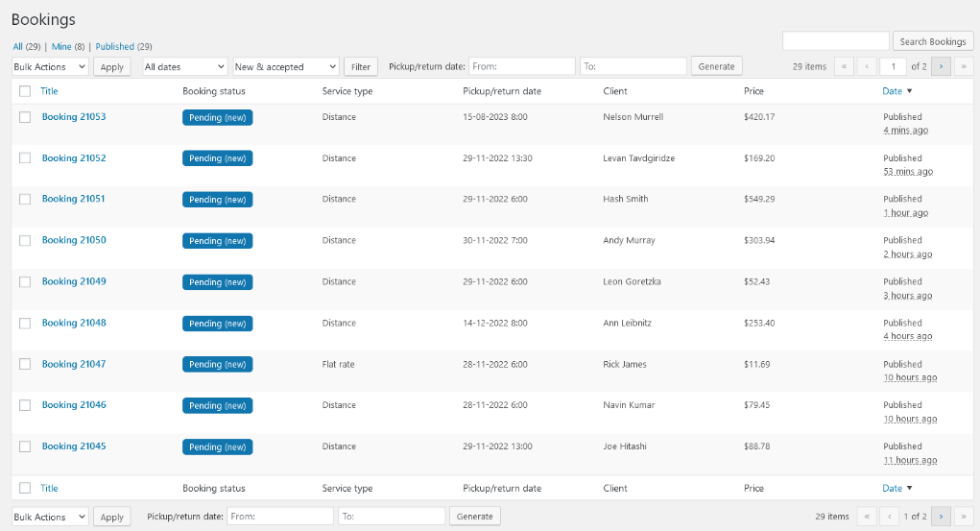Click Date sort arrow in header row
The image size is (980, 531).
[x=909, y=91]
